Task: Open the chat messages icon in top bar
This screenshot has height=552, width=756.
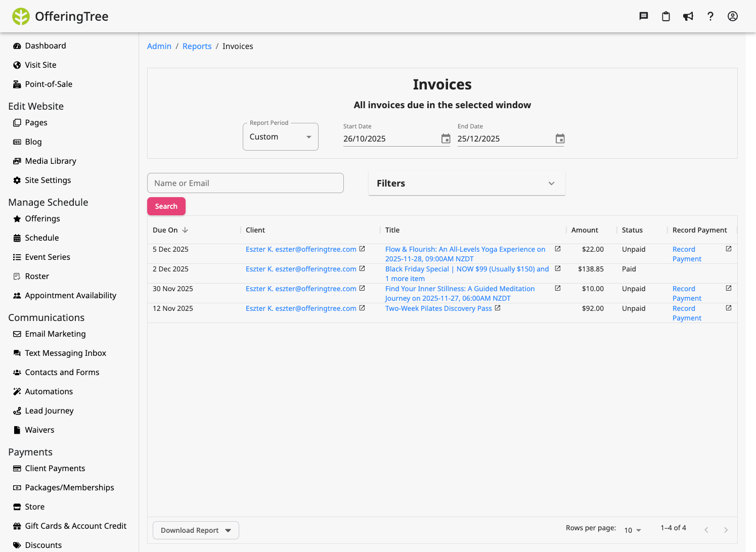Action: (643, 16)
